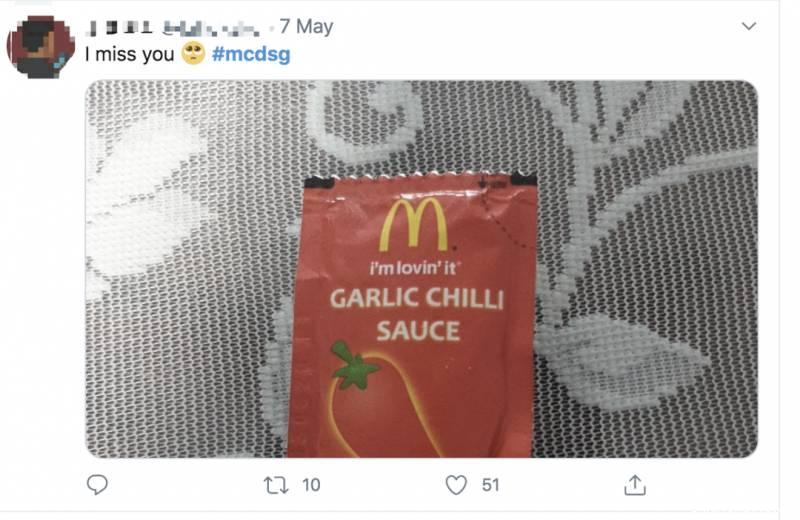Screen dimensions: 800x520
Task: Click the McDonald's golden arches logo in the photo
Action: click(x=413, y=225)
